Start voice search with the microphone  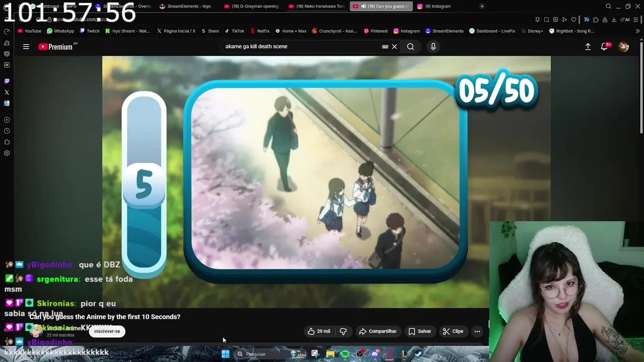[x=433, y=47]
